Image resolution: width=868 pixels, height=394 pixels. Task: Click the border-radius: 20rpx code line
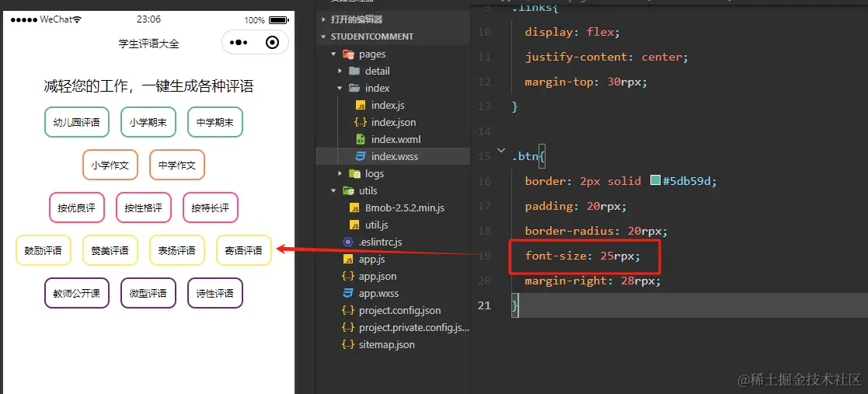(x=596, y=232)
